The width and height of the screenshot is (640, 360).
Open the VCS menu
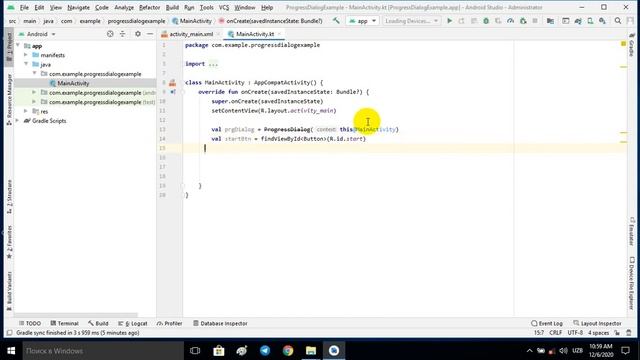point(224,7)
